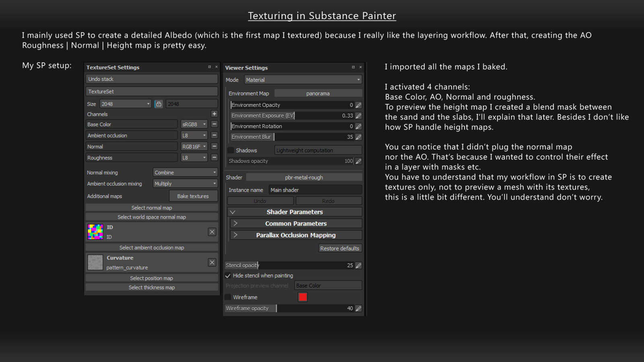Open Ambient occlusion mixing Multiply dropdown
The height and width of the screenshot is (362, 644).
coord(185,183)
